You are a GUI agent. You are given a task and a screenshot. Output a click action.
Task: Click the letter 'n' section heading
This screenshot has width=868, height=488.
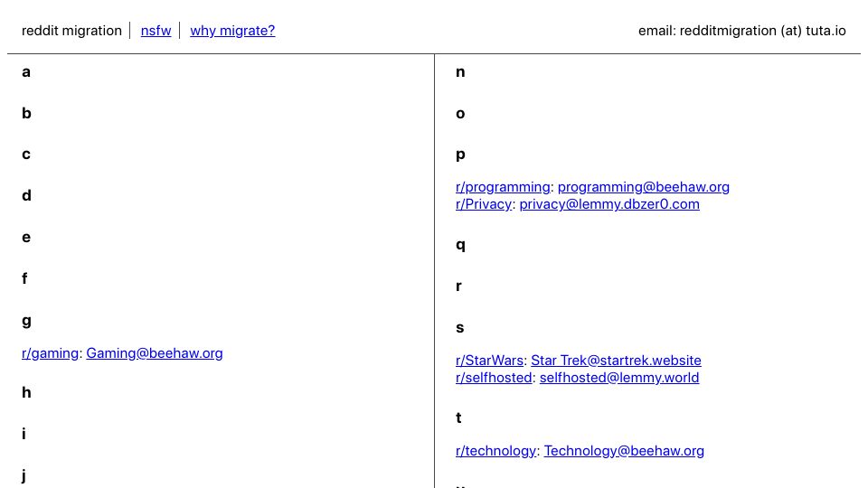click(460, 72)
